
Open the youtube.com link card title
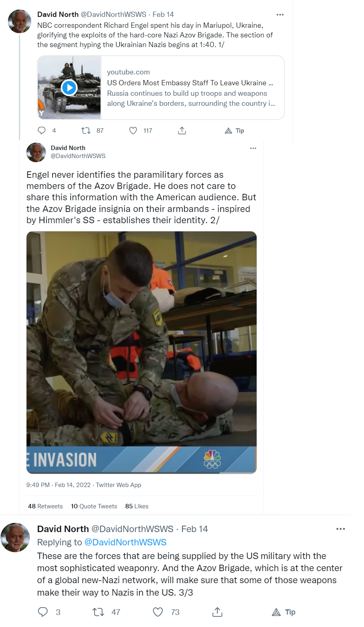point(190,83)
